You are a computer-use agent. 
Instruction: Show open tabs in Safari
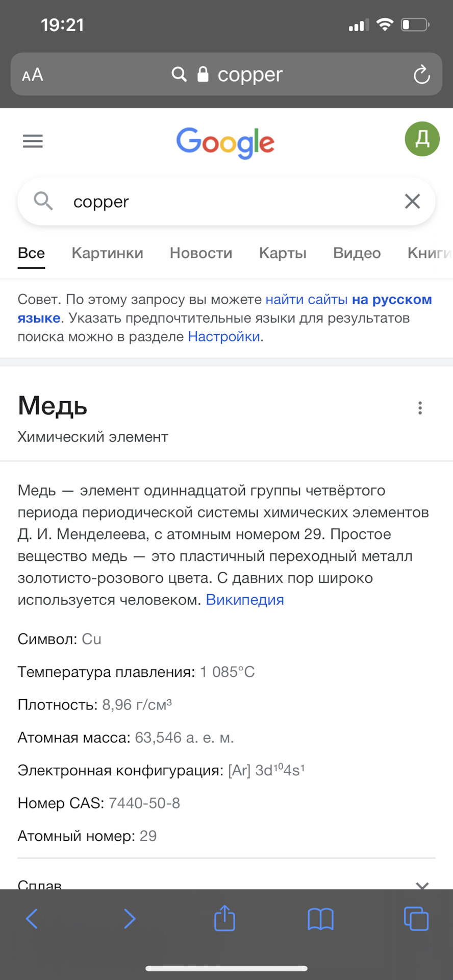pyautogui.click(x=416, y=918)
